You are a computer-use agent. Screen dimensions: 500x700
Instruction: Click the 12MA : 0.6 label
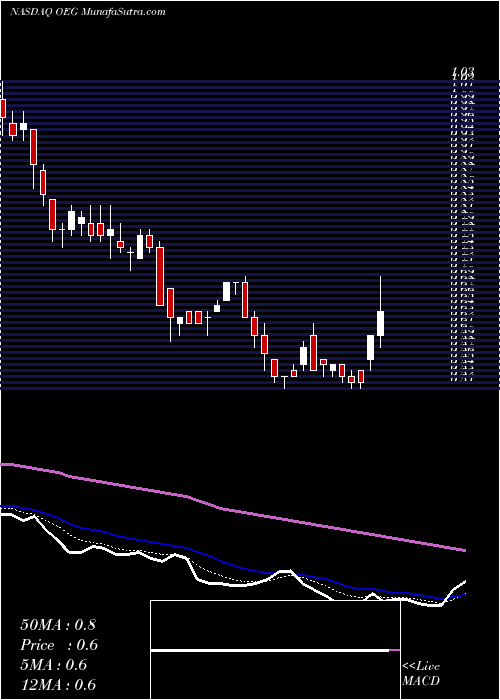[58, 685]
